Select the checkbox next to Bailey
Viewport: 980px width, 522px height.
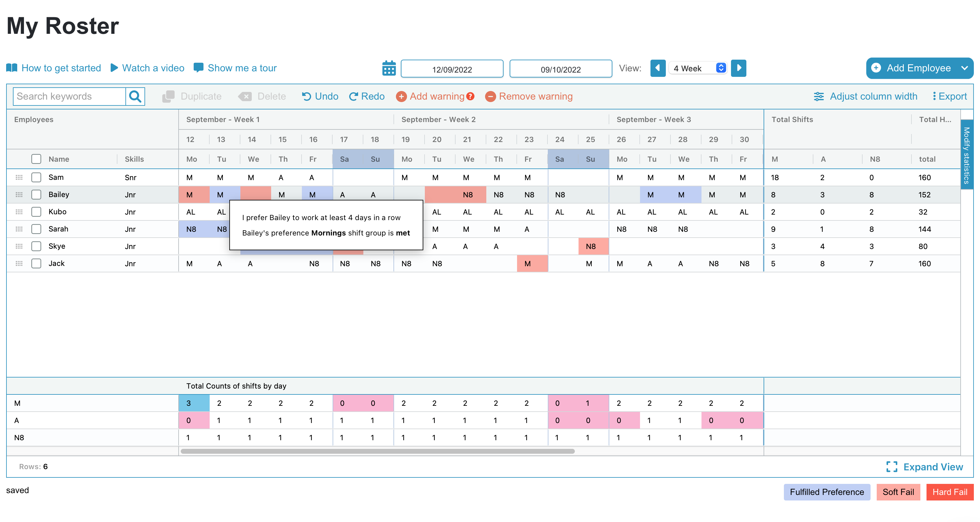[36, 194]
